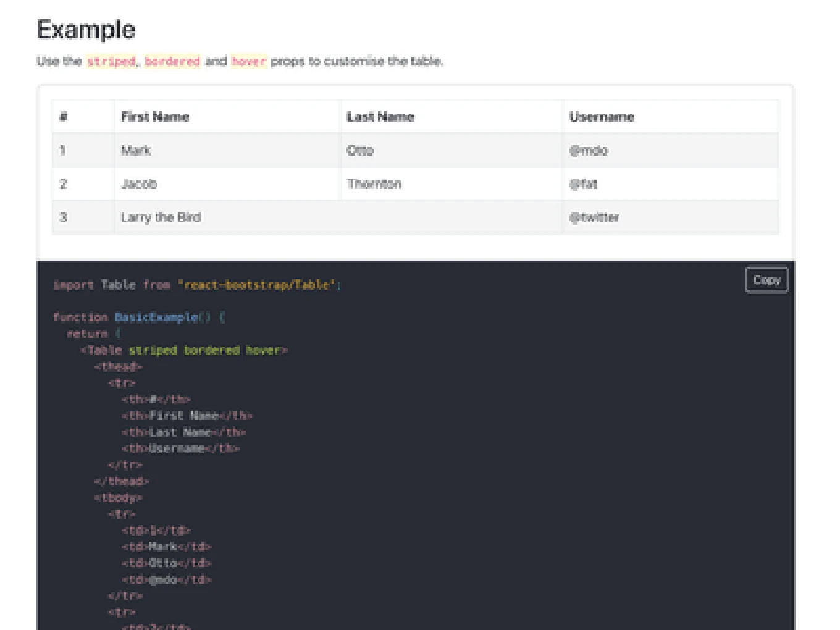Click the '<Table striped bordered hover>' code line

click(x=184, y=350)
